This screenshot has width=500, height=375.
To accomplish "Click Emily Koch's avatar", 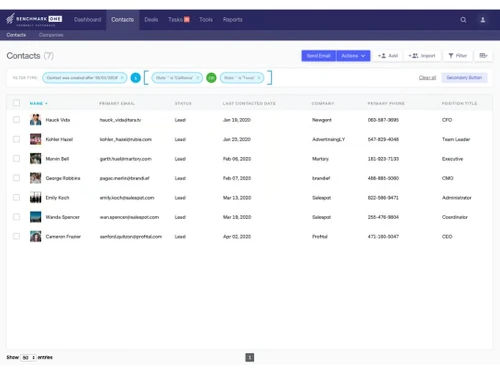I will point(36,197).
